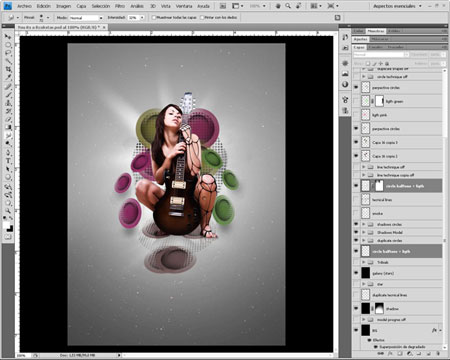Open the Ayuda menu

point(203,6)
